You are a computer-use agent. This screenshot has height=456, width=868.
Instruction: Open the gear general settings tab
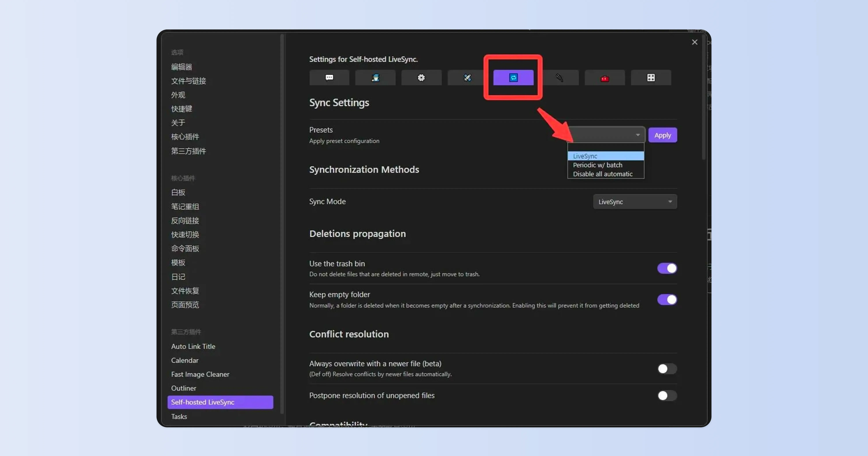[x=421, y=77]
